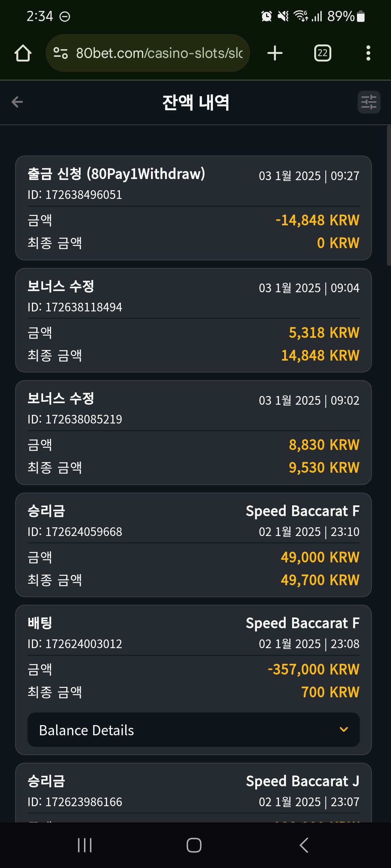The width and height of the screenshot is (391, 868).
Task: Tap the Android back navigation button
Action: pyautogui.click(x=304, y=845)
